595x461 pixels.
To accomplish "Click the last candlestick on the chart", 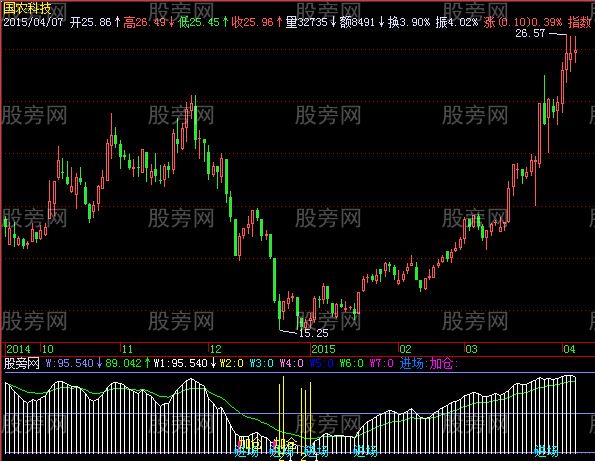I will 576,50.
